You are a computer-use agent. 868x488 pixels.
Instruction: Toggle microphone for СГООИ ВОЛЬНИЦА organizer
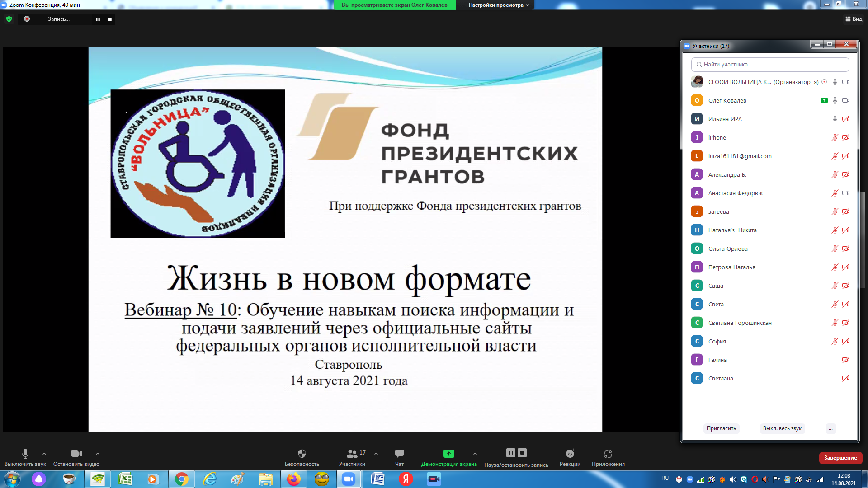[x=835, y=82]
